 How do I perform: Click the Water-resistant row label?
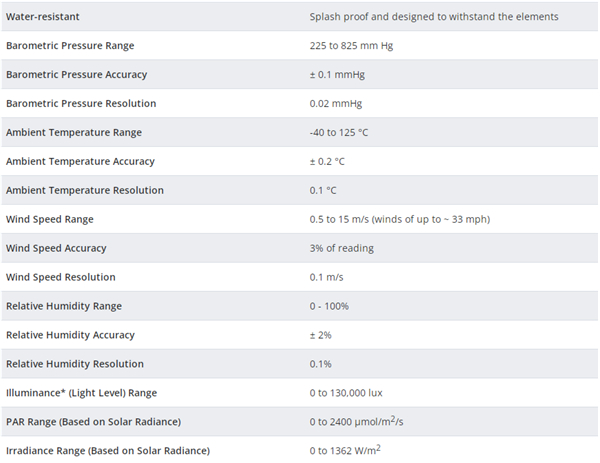42,17
